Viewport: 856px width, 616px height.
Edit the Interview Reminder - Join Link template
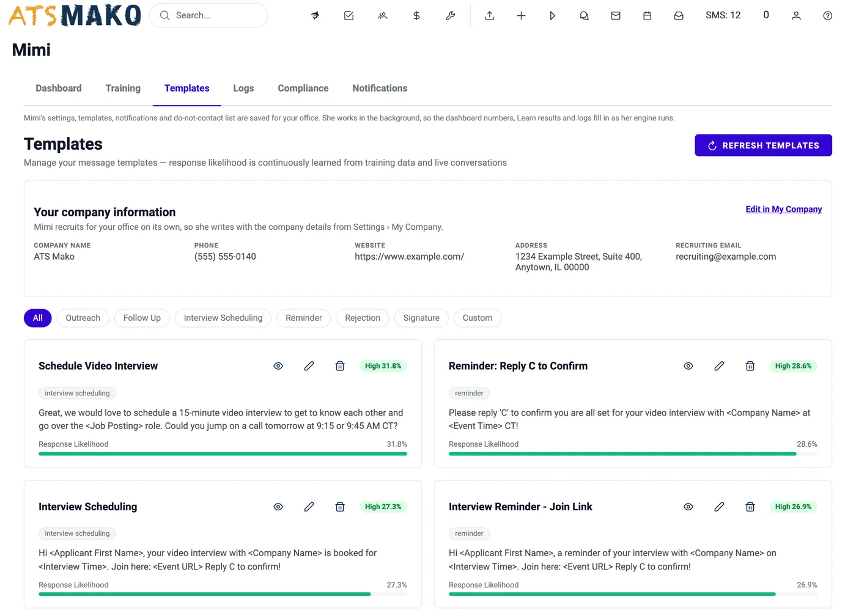(x=719, y=507)
